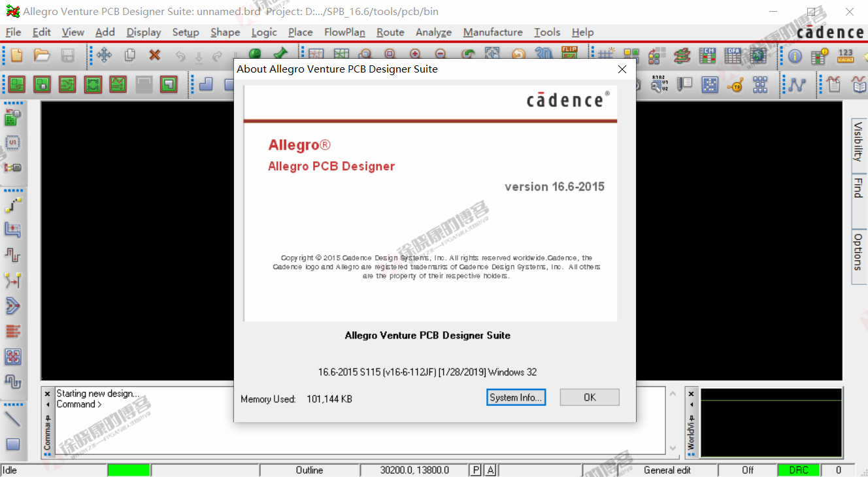Open the DFA spreadsheet icon

(x=733, y=56)
